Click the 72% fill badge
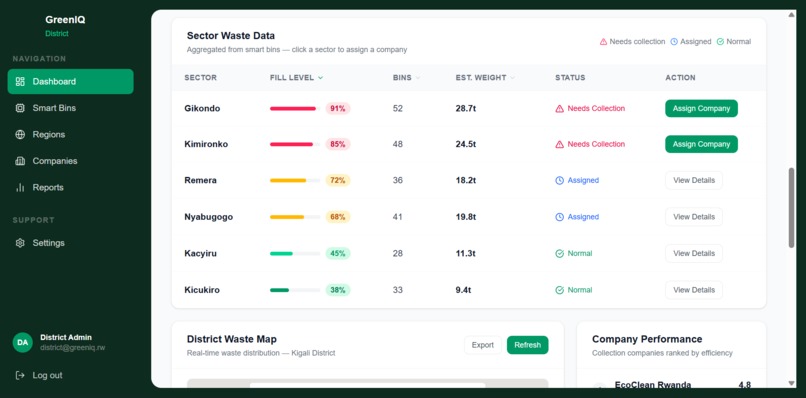 [x=338, y=180]
